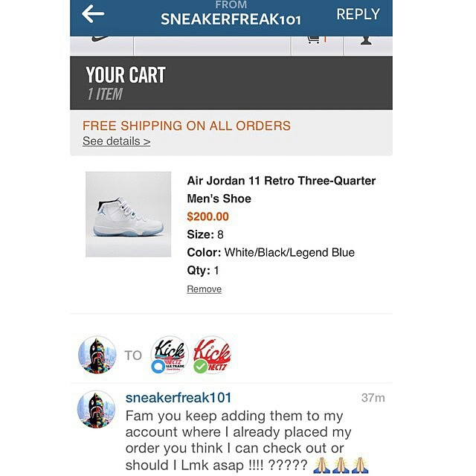
Task: Click the See details link
Action: 116,141
